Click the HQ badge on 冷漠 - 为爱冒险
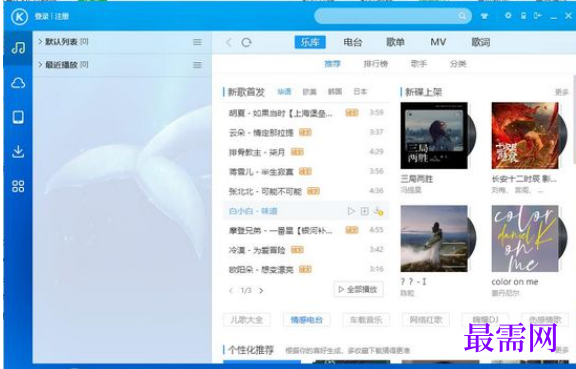 point(297,250)
